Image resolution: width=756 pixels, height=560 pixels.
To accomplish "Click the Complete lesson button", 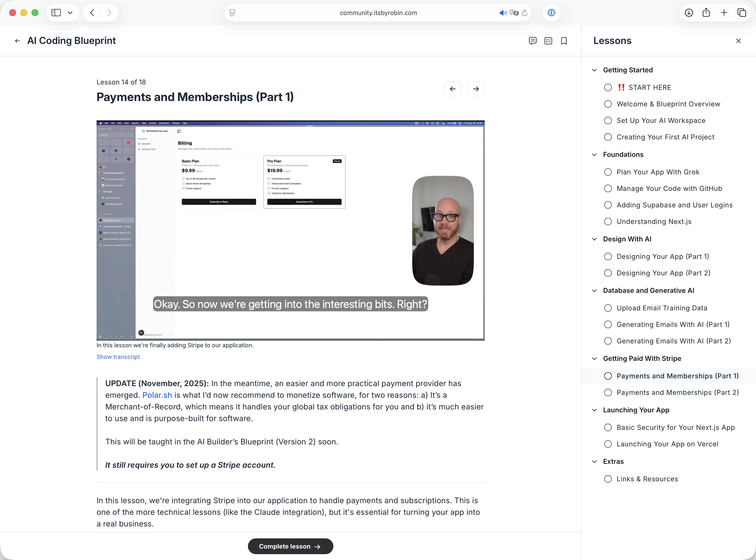I will 290,546.
